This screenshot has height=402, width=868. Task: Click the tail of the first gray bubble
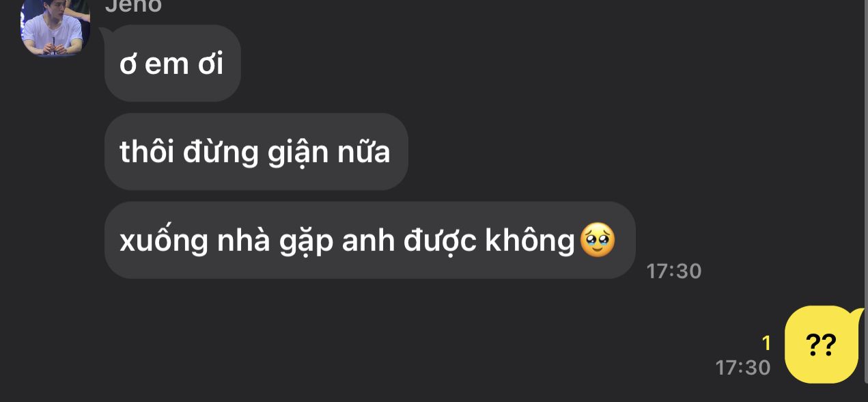[106, 33]
